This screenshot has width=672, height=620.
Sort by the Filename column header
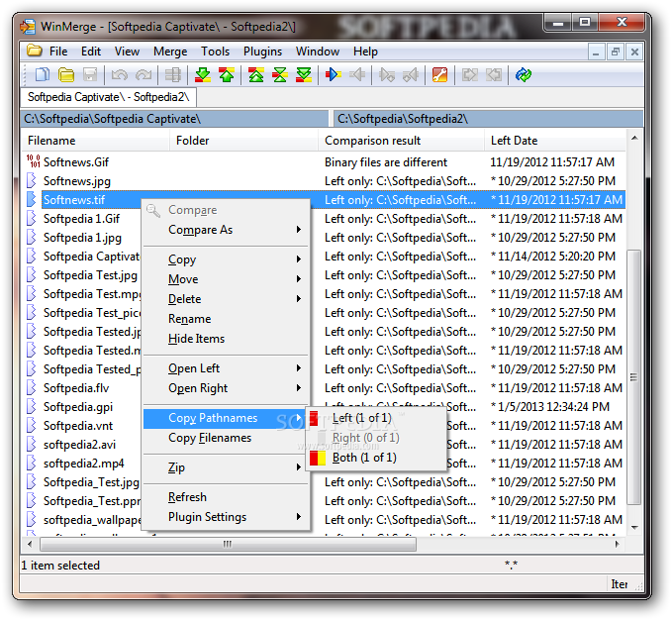click(95, 141)
